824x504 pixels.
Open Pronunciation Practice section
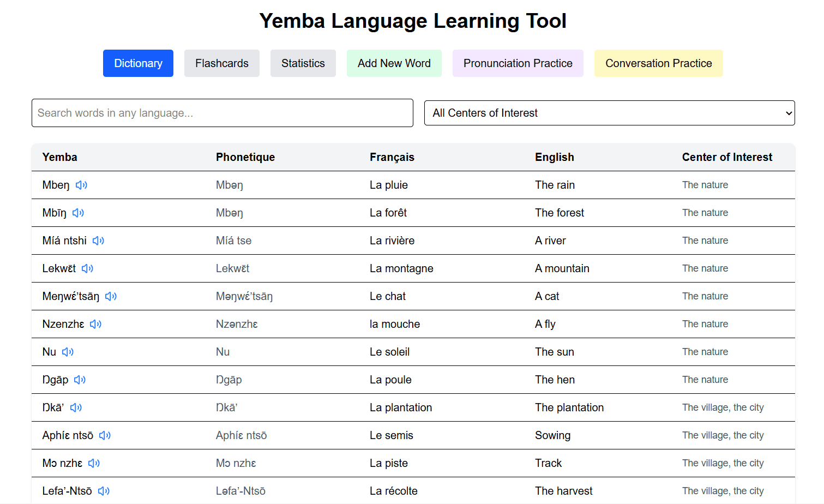518,63
